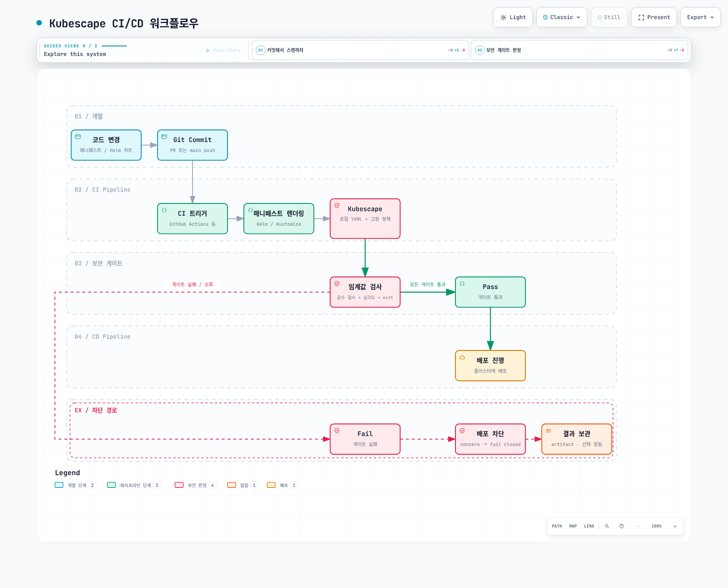
Task: Click the search magnifier icon in the canvas toolbar
Action: tap(607, 526)
